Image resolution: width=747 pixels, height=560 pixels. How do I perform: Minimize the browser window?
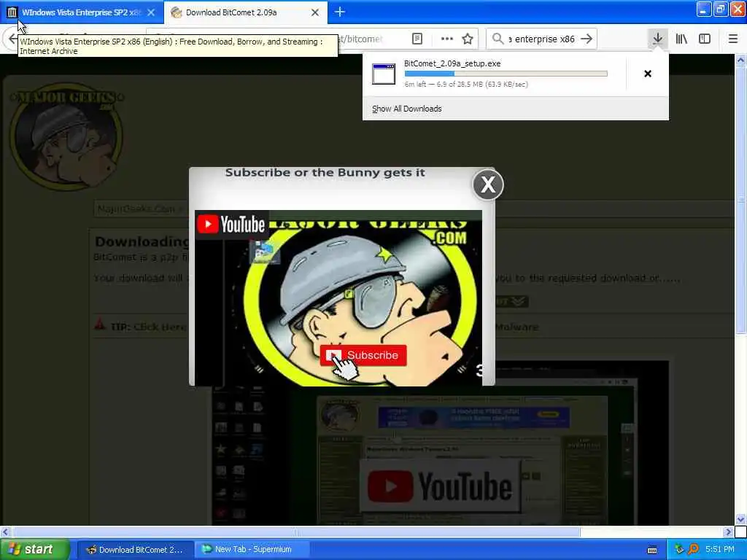(x=704, y=9)
